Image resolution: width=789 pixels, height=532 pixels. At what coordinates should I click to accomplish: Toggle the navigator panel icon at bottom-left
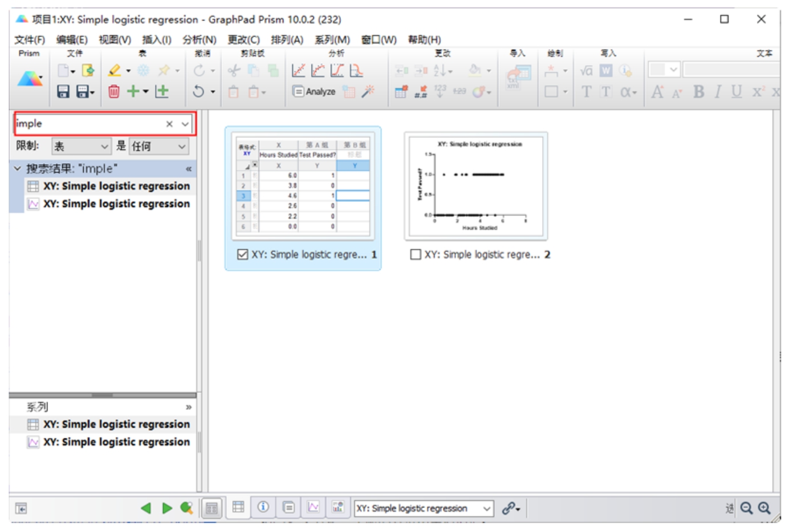click(21, 508)
